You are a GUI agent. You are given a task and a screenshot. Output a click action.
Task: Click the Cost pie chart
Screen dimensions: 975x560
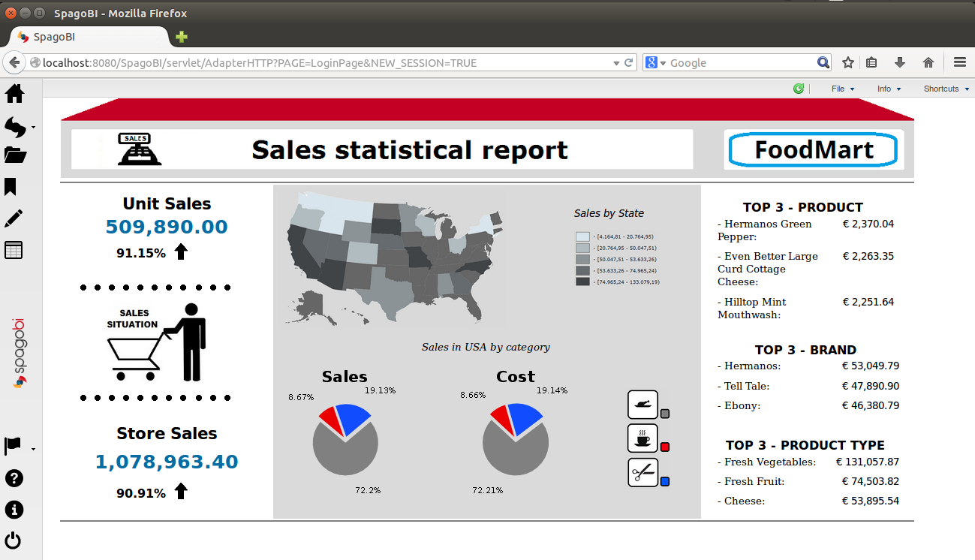coord(516,440)
